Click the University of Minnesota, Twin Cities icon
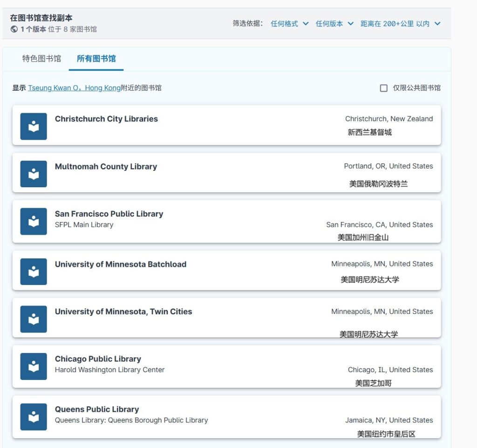 pos(34,319)
